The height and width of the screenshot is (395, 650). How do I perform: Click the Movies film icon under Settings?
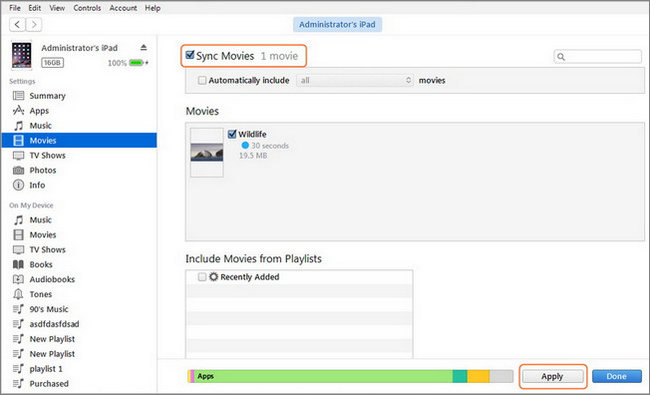pyautogui.click(x=18, y=141)
